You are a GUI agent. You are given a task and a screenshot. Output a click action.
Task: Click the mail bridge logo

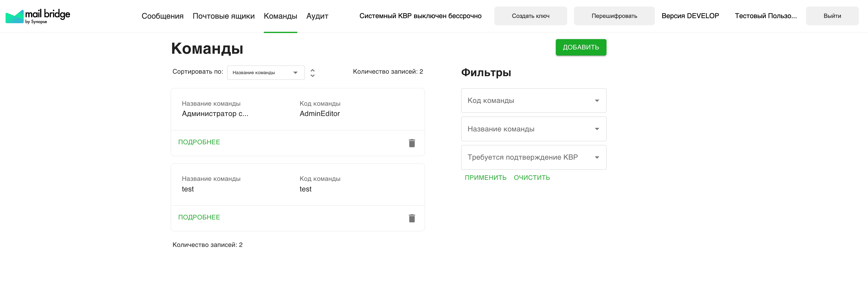pos(38,16)
